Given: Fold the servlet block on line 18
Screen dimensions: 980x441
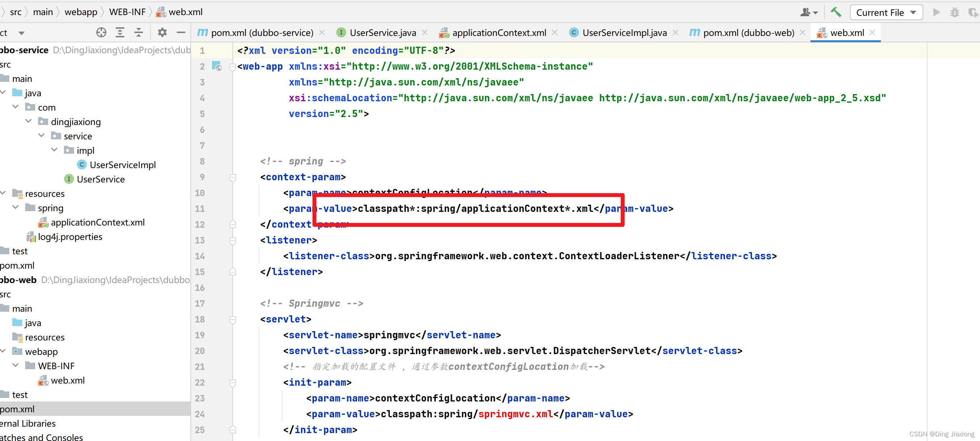Looking at the screenshot, I should (x=232, y=320).
